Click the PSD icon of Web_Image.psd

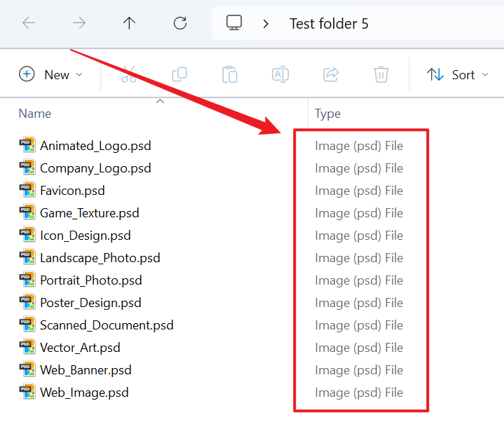point(27,391)
